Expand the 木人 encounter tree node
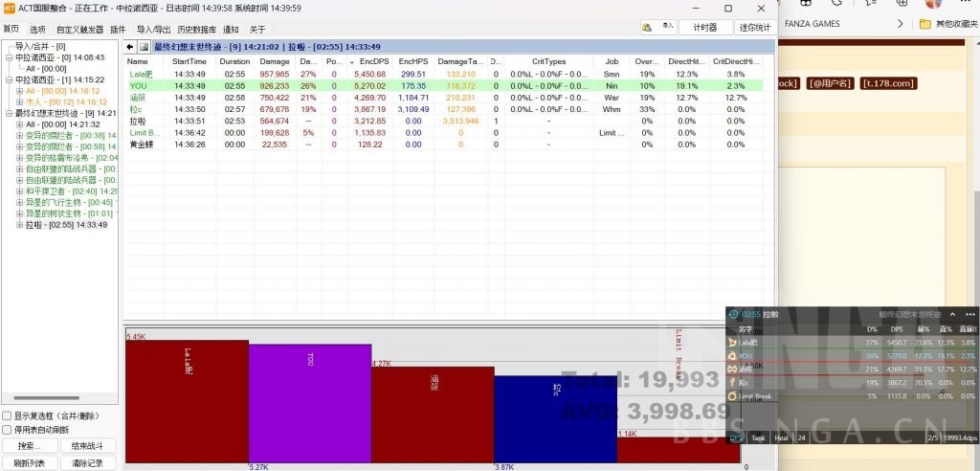The width and height of the screenshot is (980, 471). click(x=20, y=101)
